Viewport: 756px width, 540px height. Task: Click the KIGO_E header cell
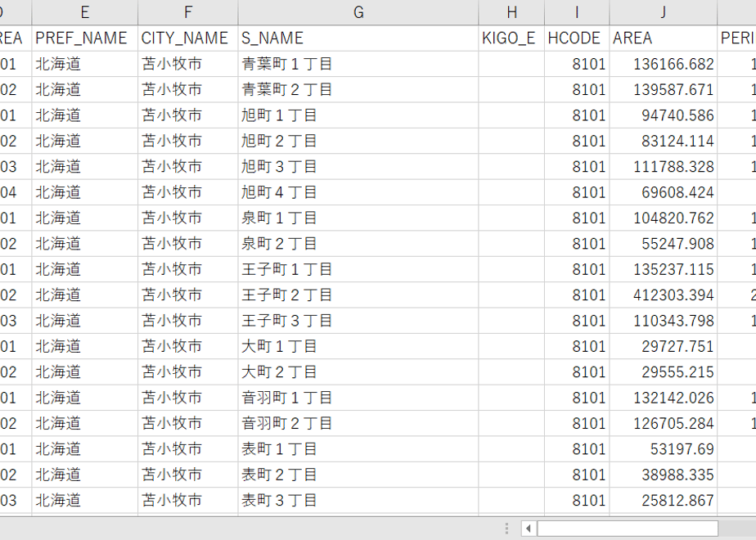tap(511, 38)
